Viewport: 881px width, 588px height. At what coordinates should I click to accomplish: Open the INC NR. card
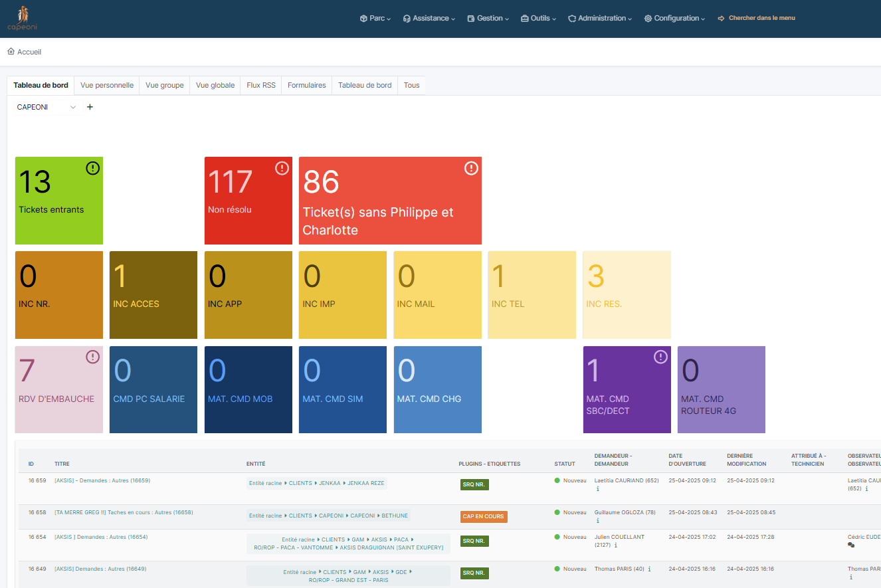pyautogui.click(x=59, y=295)
